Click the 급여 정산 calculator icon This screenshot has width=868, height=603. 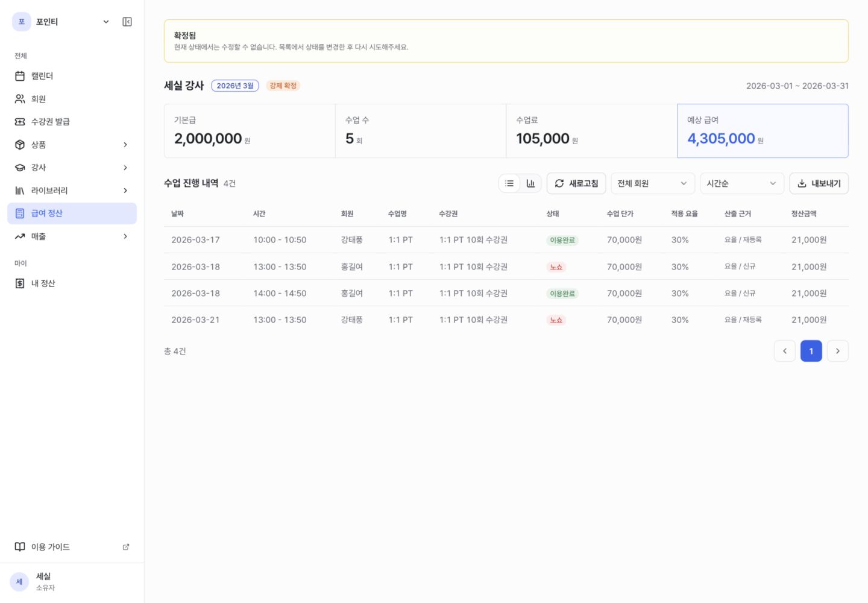[x=20, y=213]
